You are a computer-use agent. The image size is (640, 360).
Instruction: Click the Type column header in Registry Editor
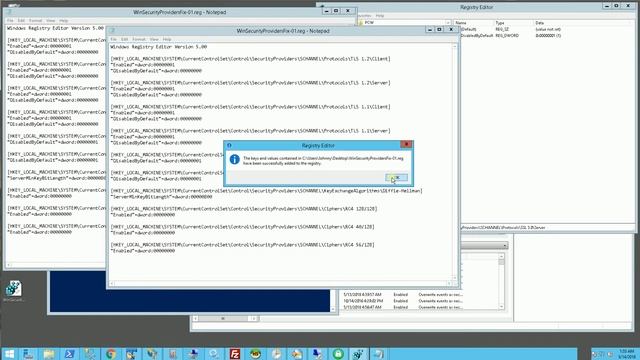click(513, 23)
